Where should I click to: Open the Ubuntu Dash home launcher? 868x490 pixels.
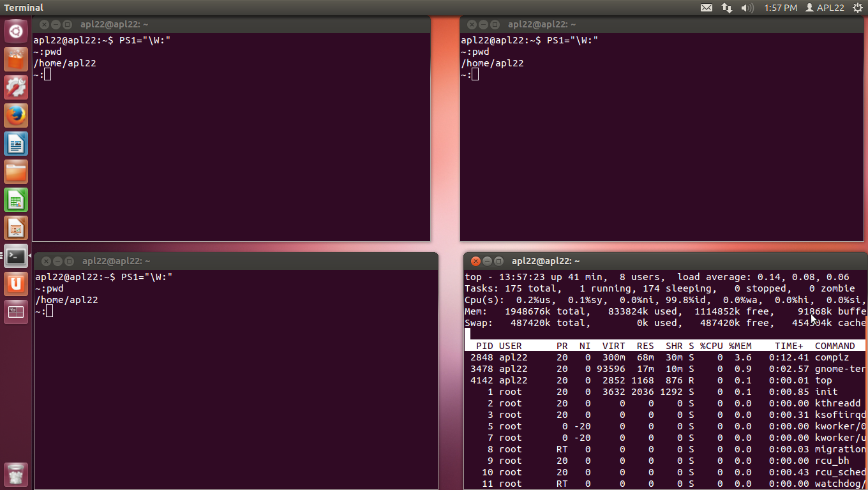coord(16,31)
